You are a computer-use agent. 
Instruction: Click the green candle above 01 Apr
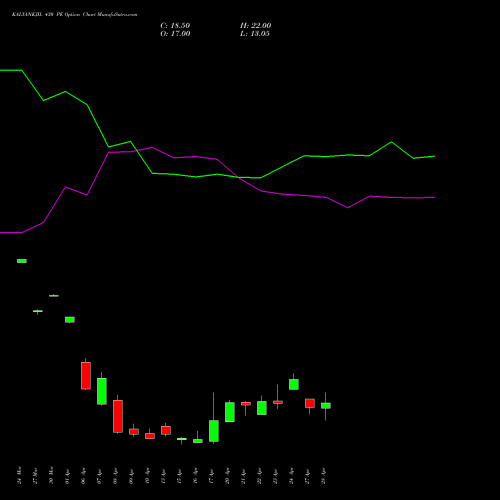tap(70, 320)
